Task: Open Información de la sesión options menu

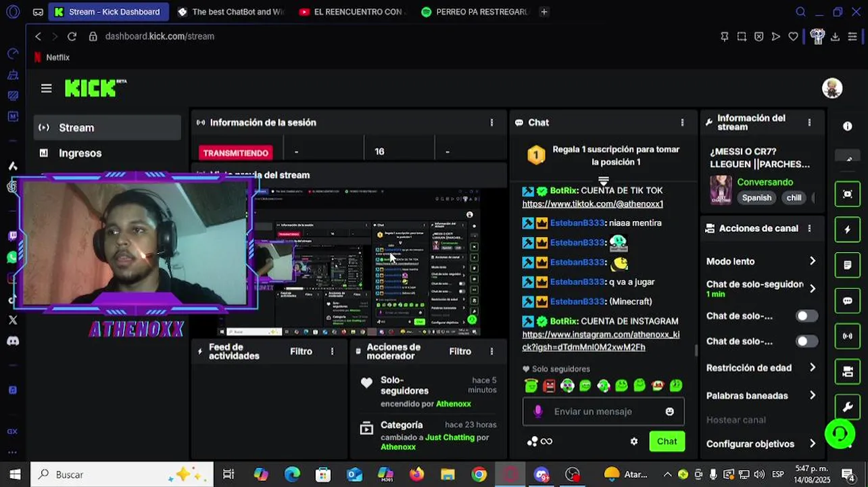Action: tap(491, 122)
